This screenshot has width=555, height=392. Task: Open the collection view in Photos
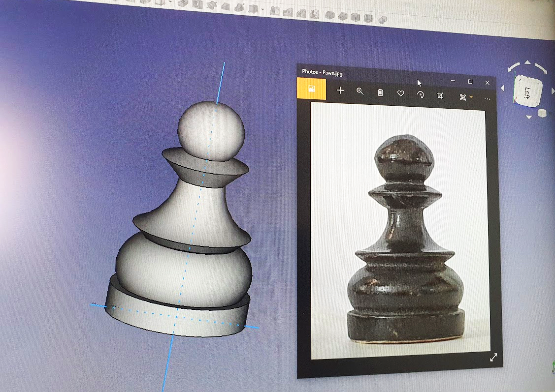point(311,89)
